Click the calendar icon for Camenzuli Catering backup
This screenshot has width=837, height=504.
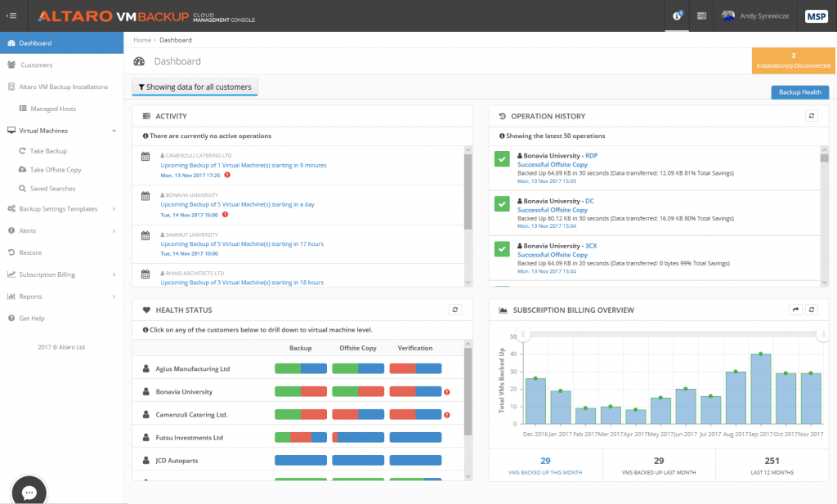[145, 156]
